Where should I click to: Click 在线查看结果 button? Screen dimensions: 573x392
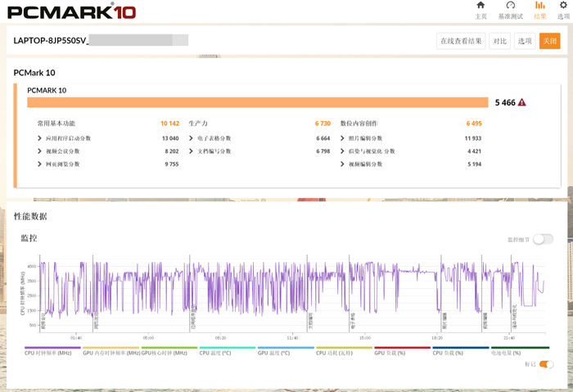pyautogui.click(x=461, y=41)
